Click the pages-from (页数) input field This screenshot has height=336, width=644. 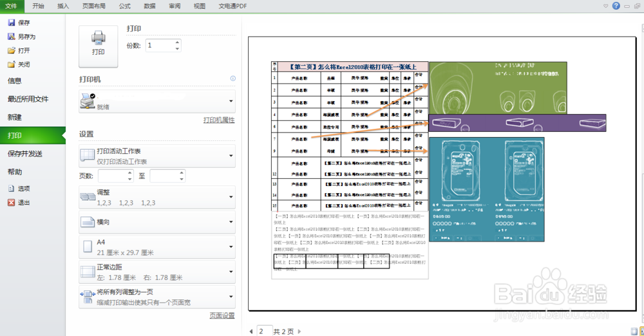[x=113, y=176]
